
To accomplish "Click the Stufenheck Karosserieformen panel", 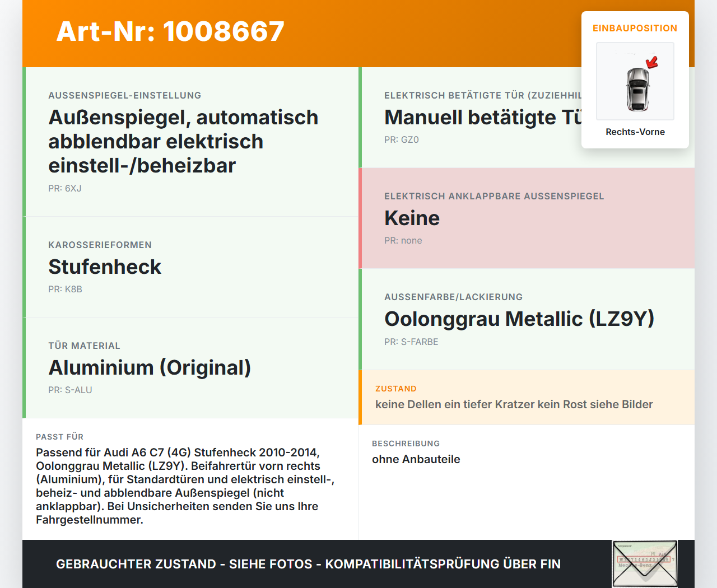I will (105, 267).
